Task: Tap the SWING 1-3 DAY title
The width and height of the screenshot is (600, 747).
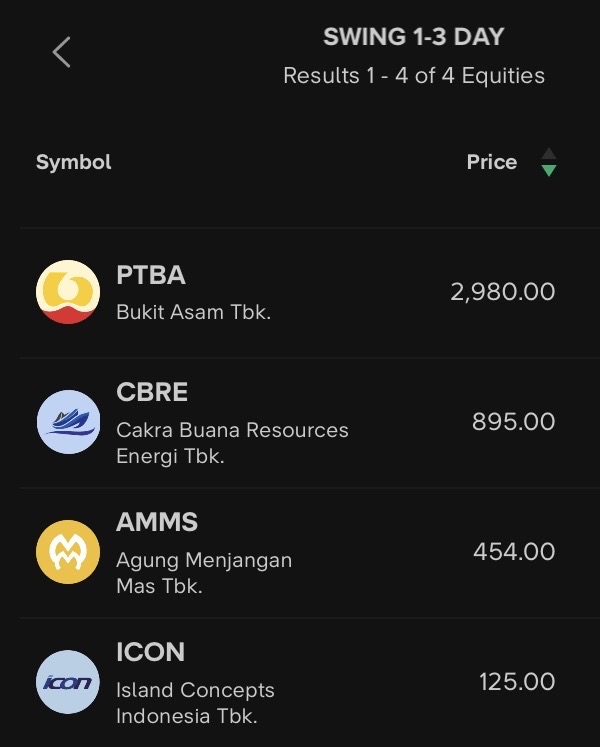Action: 413,38
